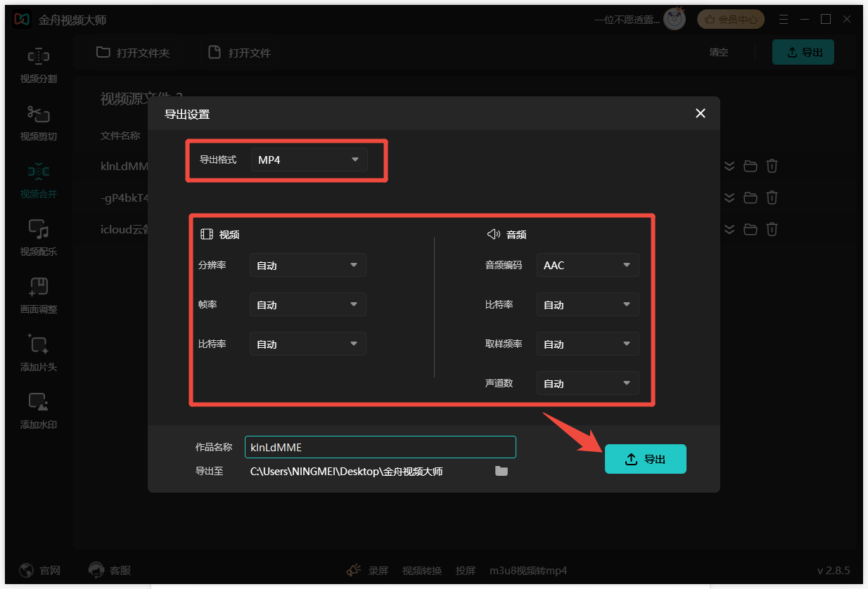The height and width of the screenshot is (589, 868).
Task: Open the 分辨率 dropdown
Action: (308, 266)
